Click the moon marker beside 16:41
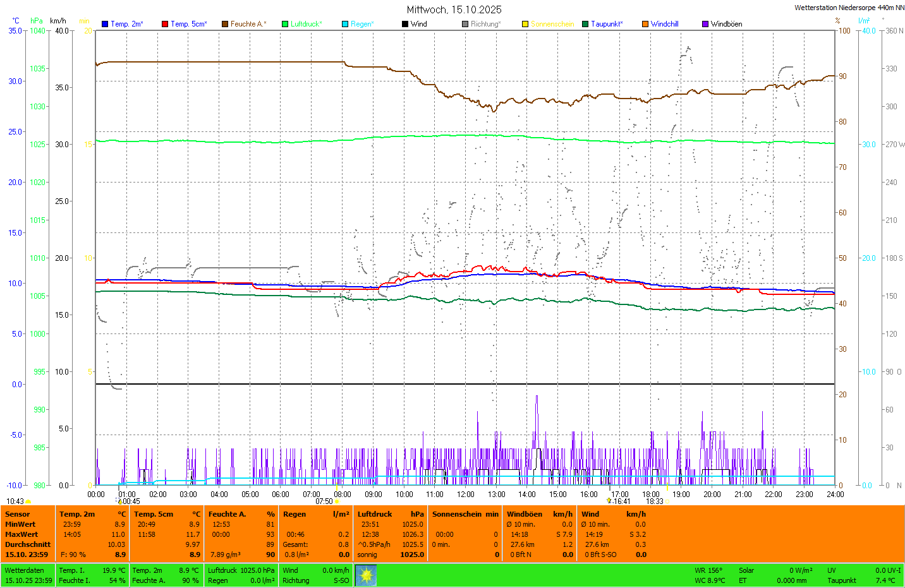The height and width of the screenshot is (588, 905). pyautogui.click(x=609, y=501)
